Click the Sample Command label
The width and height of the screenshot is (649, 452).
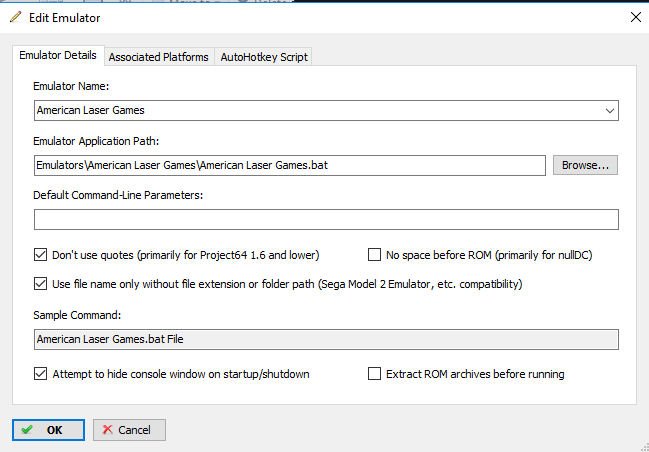click(x=77, y=315)
